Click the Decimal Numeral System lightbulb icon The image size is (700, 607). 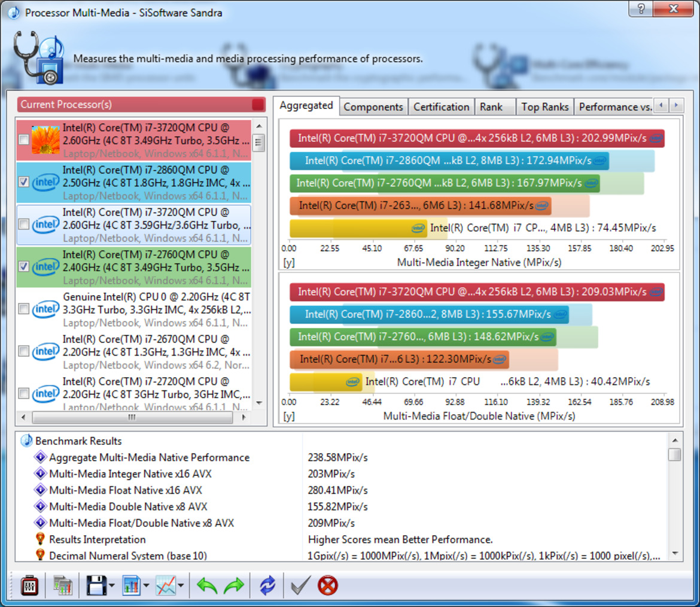[x=40, y=555]
